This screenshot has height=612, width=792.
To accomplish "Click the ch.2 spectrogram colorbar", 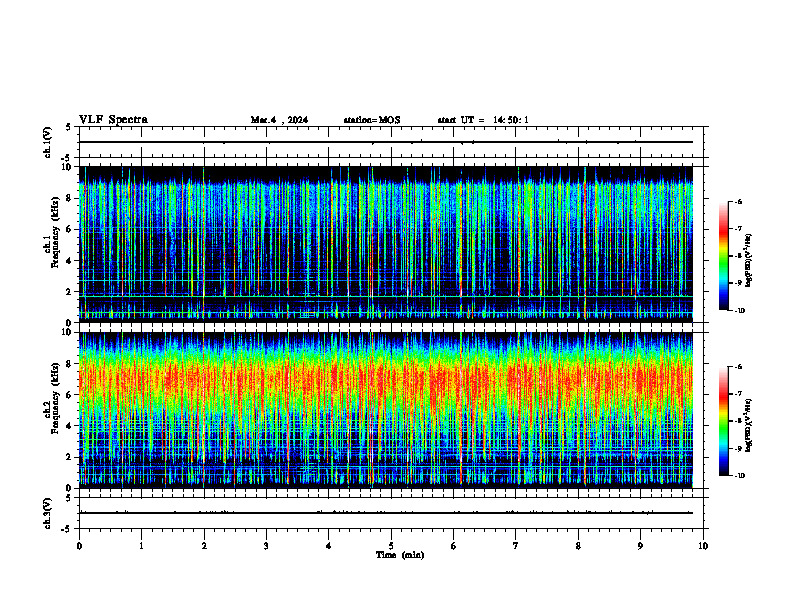I will click(x=724, y=421).
